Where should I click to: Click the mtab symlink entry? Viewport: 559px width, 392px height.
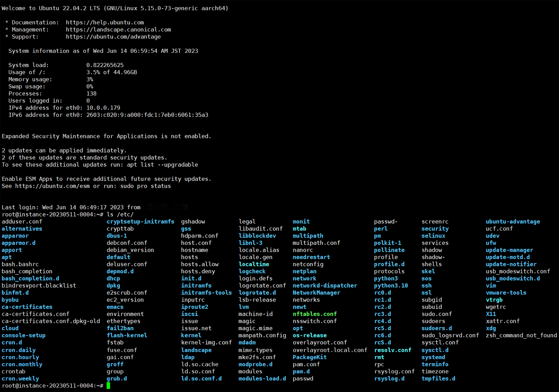coord(299,229)
